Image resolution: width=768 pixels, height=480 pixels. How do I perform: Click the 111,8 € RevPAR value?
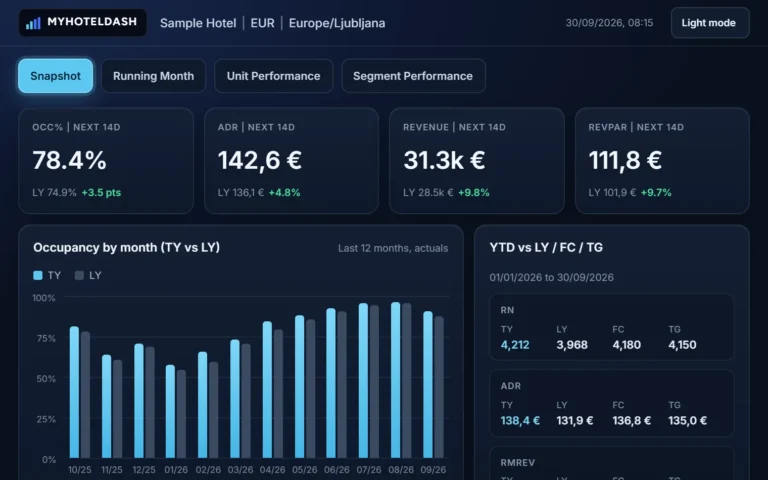[x=625, y=160]
